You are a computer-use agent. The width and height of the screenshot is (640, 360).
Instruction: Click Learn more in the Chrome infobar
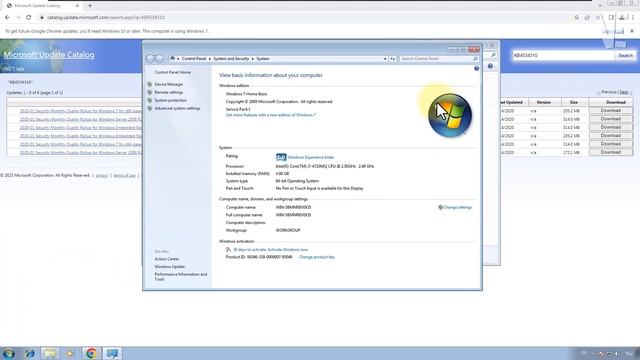(613, 31)
